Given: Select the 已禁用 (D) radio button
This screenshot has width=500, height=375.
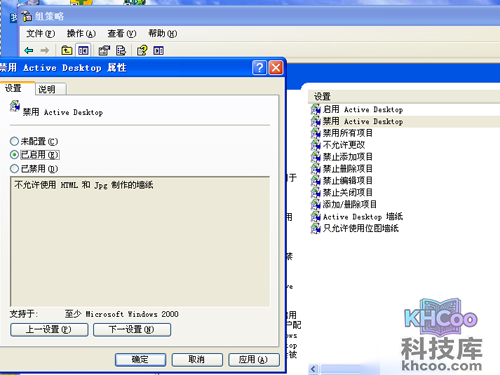Looking at the screenshot, I should 14,169.
